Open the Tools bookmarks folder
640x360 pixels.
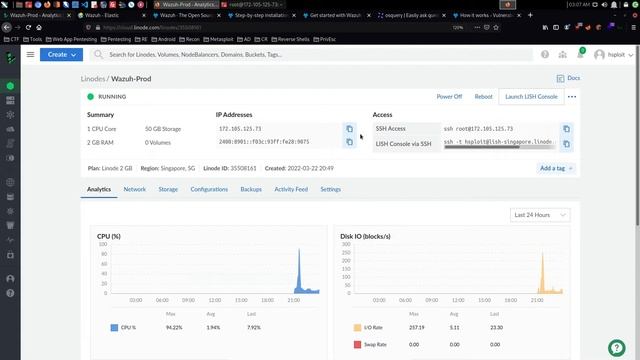tap(33, 39)
